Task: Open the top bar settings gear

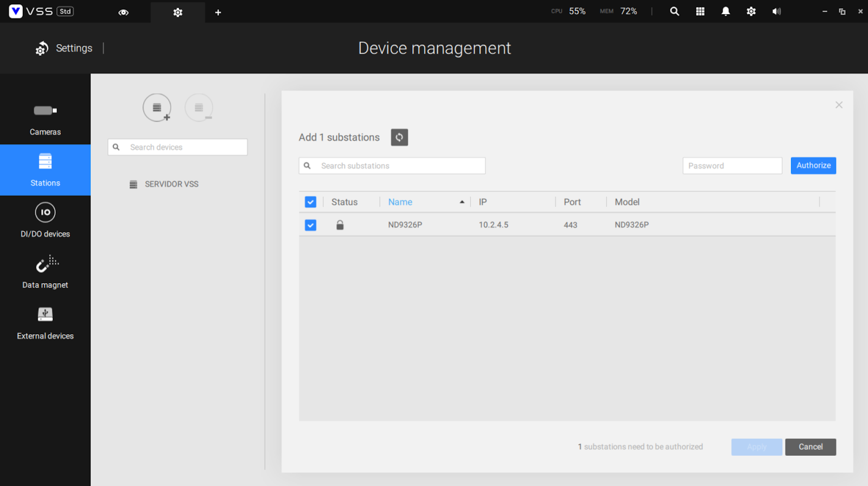Action: click(751, 11)
